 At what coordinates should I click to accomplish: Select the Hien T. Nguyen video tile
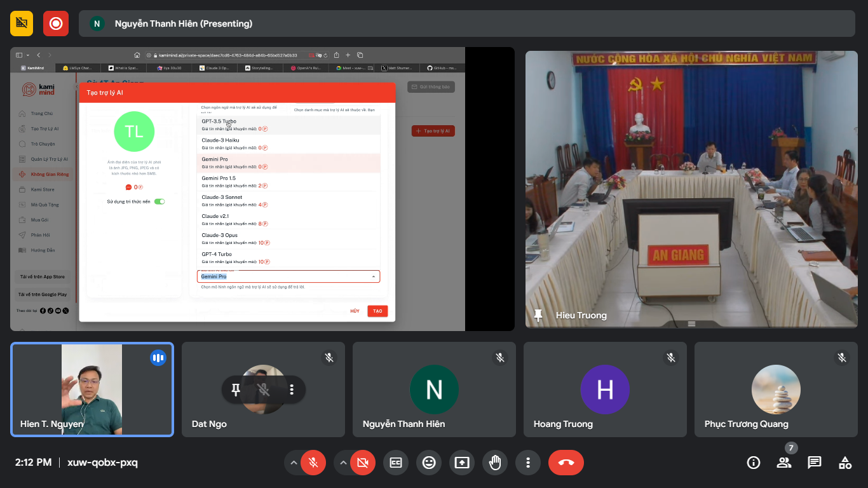click(92, 390)
